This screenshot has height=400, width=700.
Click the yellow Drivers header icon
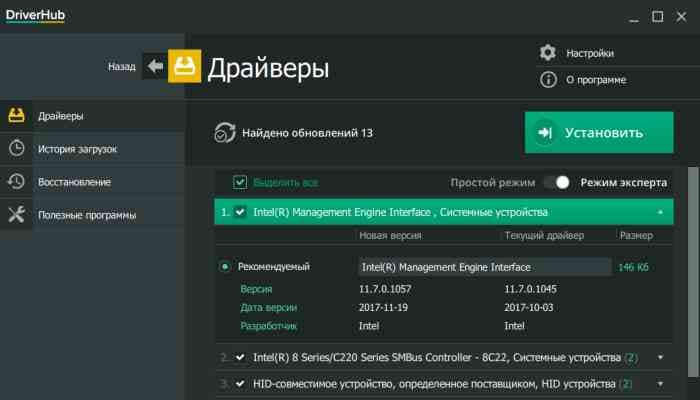(x=184, y=66)
